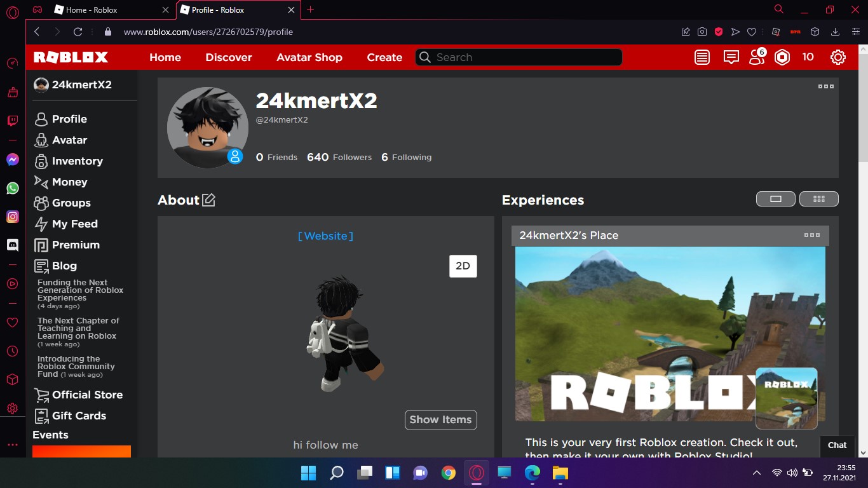Open File Explorer from taskbar
This screenshot has width=868, height=488.
click(560, 473)
